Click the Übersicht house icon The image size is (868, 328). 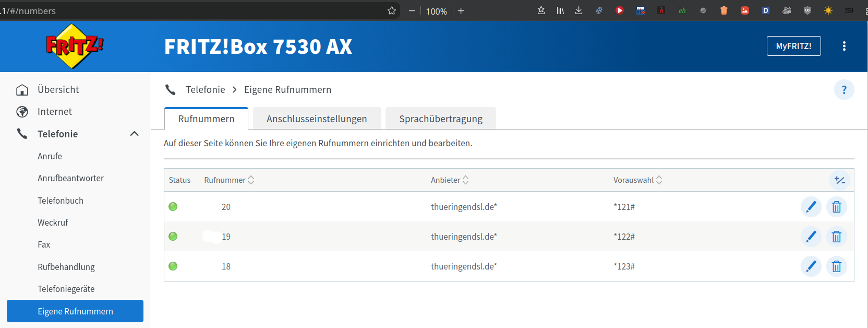[22, 90]
